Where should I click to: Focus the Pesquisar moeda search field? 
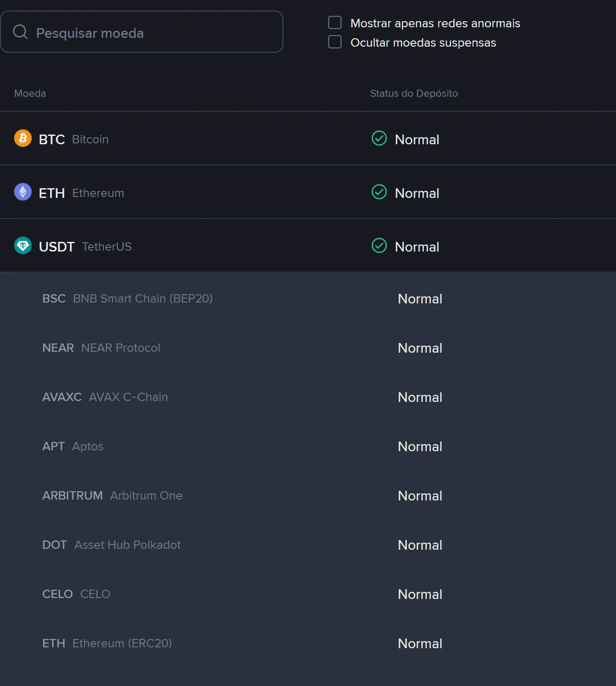pos(142,32)
